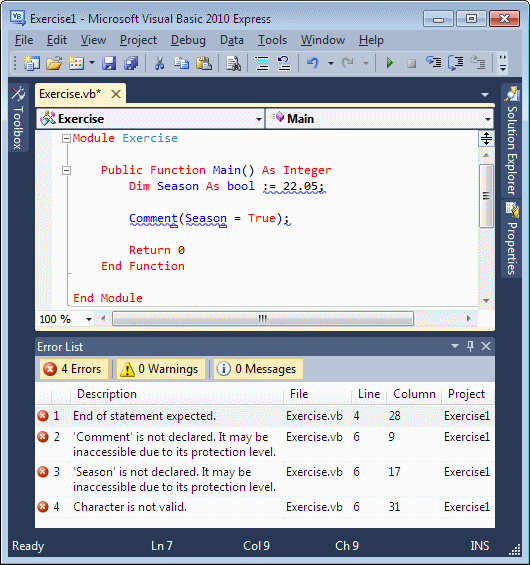
Task: Open the toolbar options overflow arrow
Action: tap(503, 63)
